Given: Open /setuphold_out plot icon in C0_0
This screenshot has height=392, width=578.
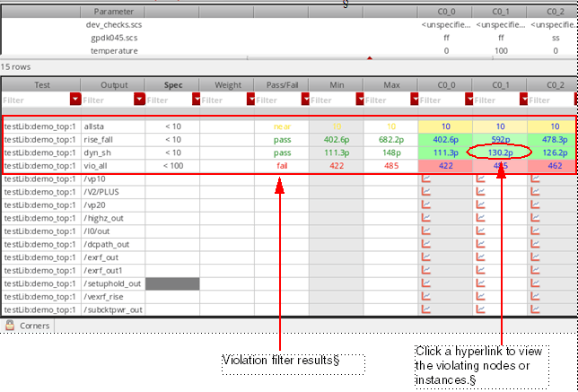Looking at the screenshot, I should pyautogui.click(x=426, y=283).
